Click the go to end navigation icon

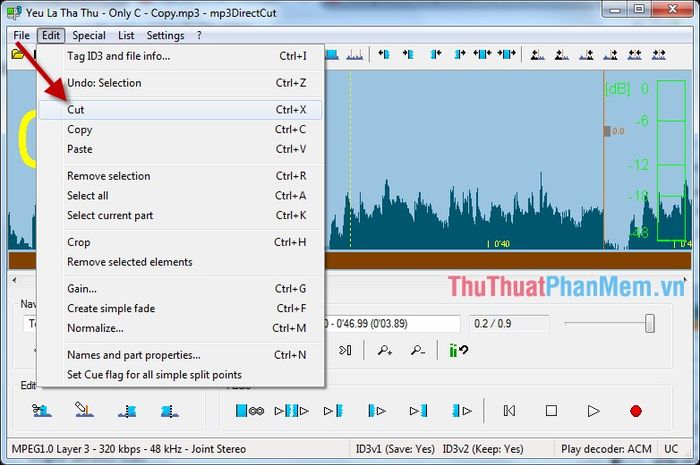[x=345, y=350]
